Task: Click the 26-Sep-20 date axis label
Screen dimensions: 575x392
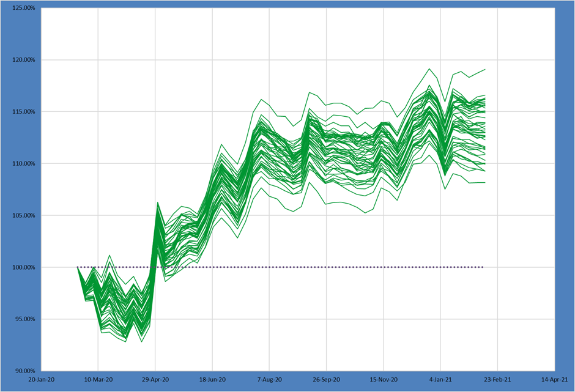Action: pos(327,380)
